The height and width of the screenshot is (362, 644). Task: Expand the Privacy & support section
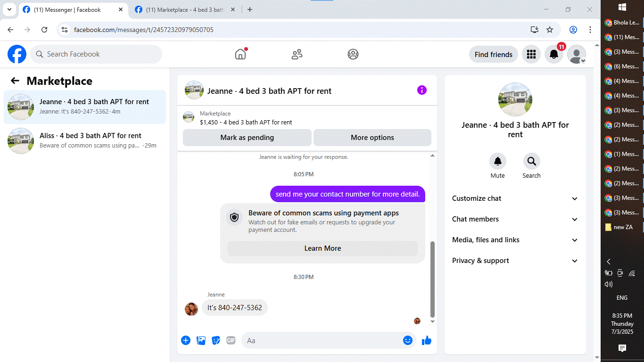[x=515, y=261]
